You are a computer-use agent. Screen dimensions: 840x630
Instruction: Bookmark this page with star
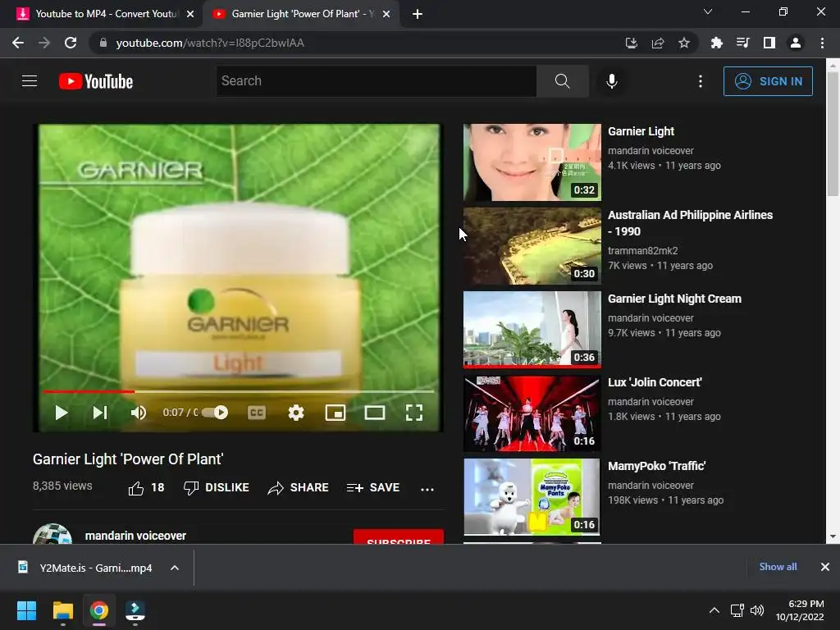pos(683,43)
